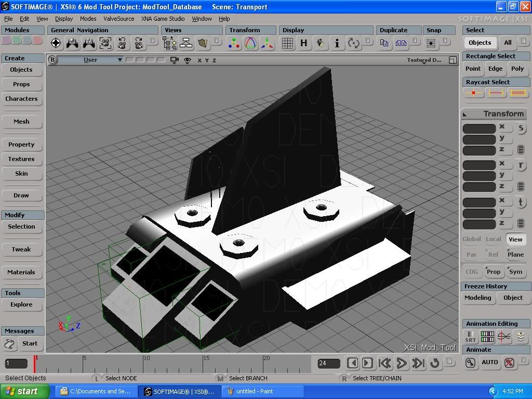The width and height of the screenshot is (532, 399).
Task: Open the Animation curve editor icon
Action: coord(504,337)
